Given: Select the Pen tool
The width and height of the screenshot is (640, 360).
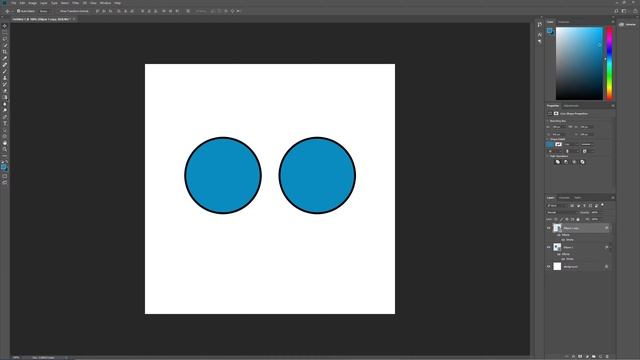Looking at the screenshot, I should [x=5, y=117].
